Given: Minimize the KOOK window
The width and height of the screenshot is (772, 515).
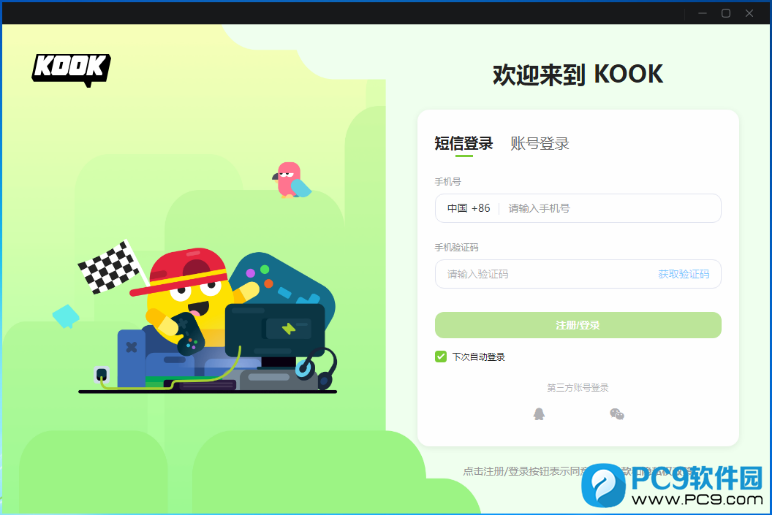Looking at the screenshot, I should coord(703,13).
